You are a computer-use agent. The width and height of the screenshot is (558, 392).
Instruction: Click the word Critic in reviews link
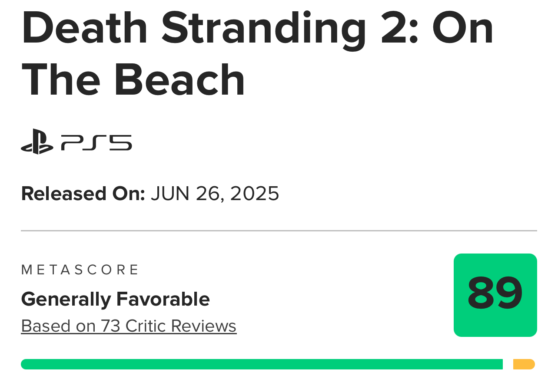click(146, 326)
